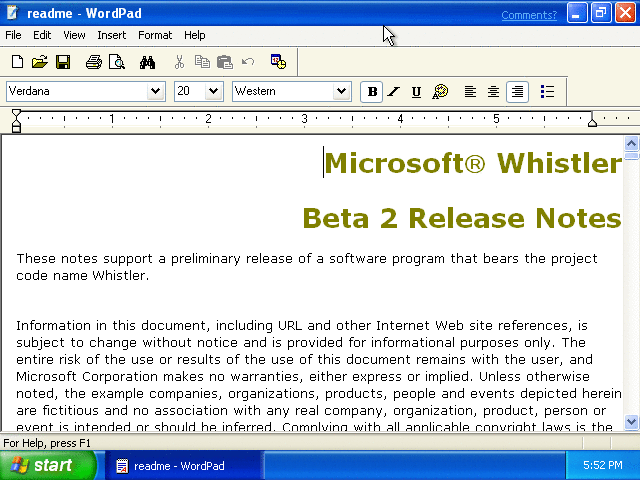
Task: Open the Format menu
Action: click(x=155, y=36)
